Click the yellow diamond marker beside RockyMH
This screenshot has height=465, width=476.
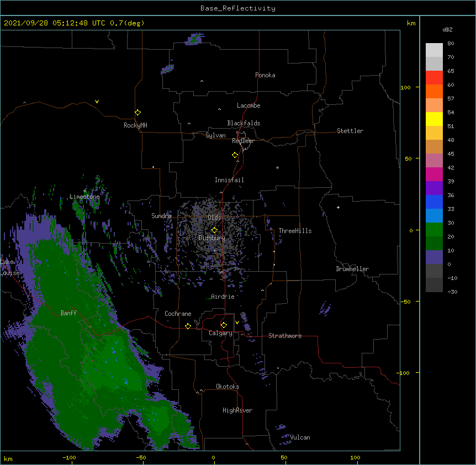tap(137, 112)
